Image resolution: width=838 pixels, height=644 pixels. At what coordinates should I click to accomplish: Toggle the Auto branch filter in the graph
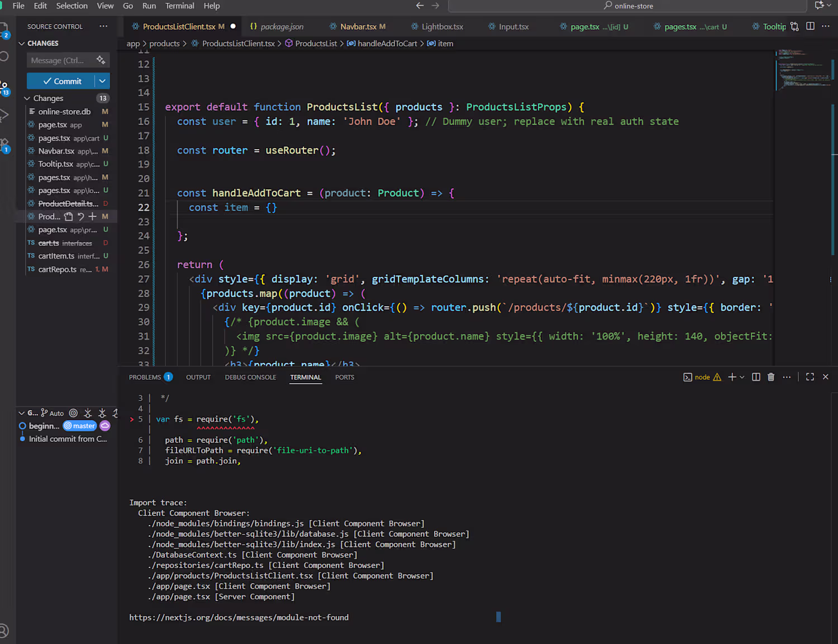53,413
